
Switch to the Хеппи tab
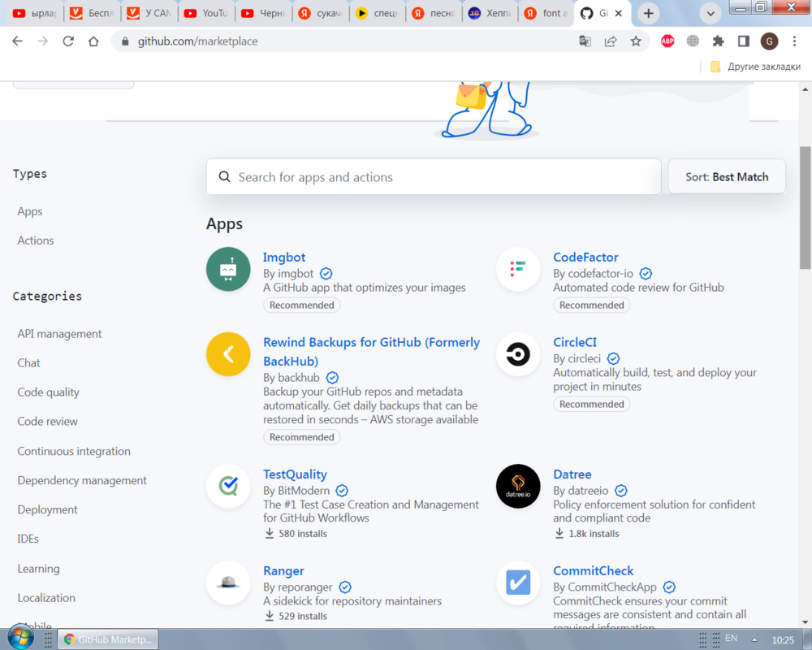[x=490, y=14]
